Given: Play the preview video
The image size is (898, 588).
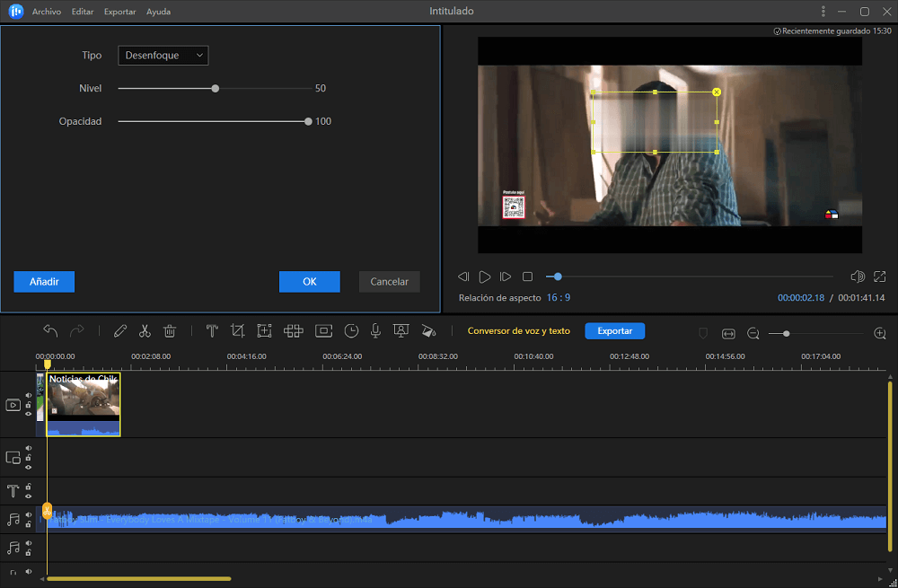Looking at the screenshot, I should click(485, 276).
